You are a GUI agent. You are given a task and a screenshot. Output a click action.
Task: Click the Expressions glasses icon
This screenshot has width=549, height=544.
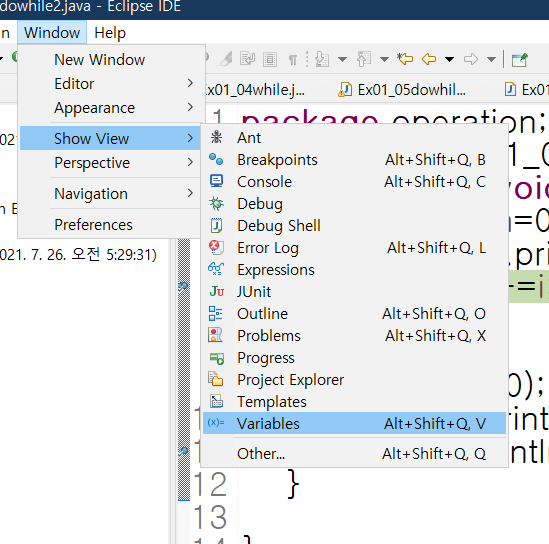[x=216, y=269]
